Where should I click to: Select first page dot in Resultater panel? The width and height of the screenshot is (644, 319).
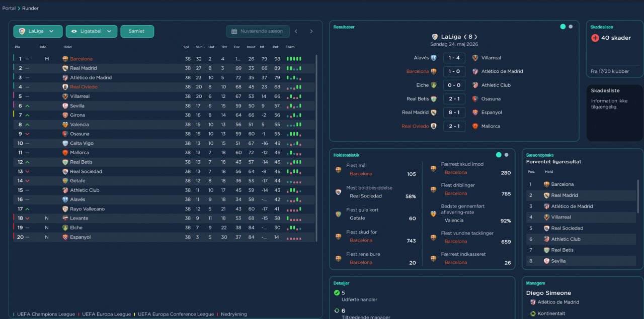point(563,27)
